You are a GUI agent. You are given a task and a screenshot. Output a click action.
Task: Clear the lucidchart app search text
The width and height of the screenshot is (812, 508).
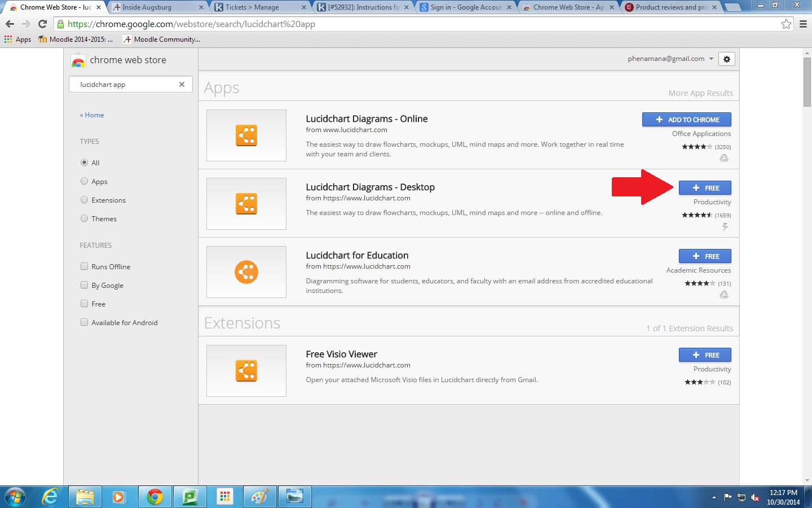[x=182, y=85]
